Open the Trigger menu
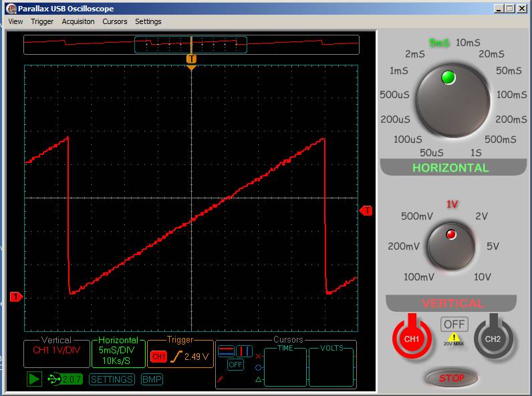This screenshot has height=396, width=532. (x=42, y=21)
